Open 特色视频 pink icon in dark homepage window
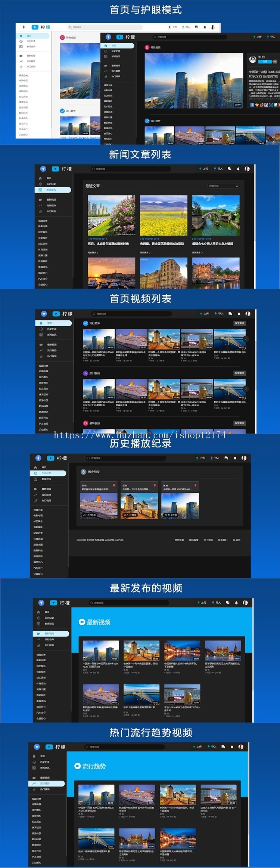This screenshot has height=868, width=280. click(x=147, y=47)
